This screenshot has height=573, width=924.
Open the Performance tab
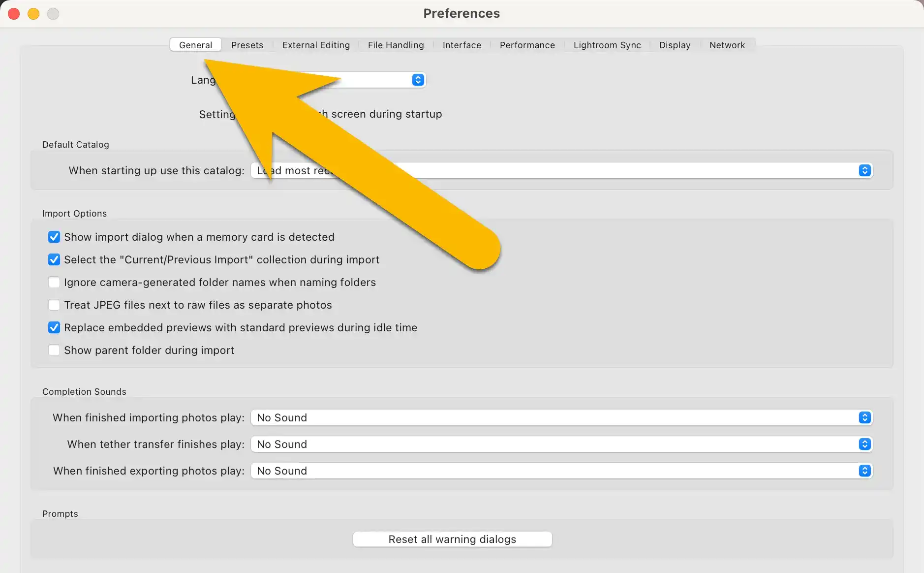click(527, 45)
